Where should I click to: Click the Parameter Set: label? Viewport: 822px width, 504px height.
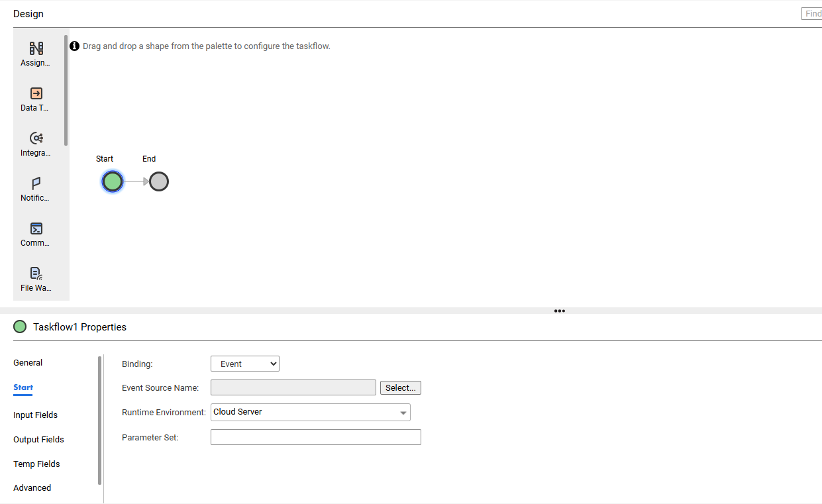point(150,438)
